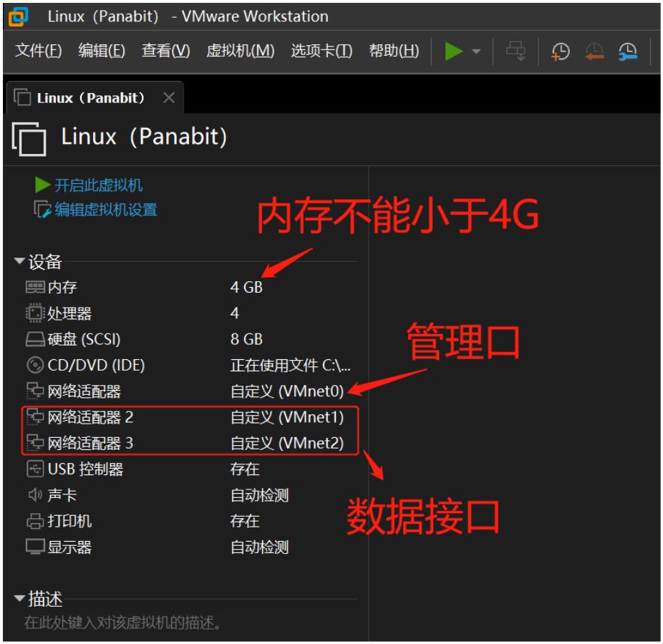The width and height of the screenshot is (663, 644).
Task: Click the CD/DVD (IDE) disc icon
Action: coord(34,365)
